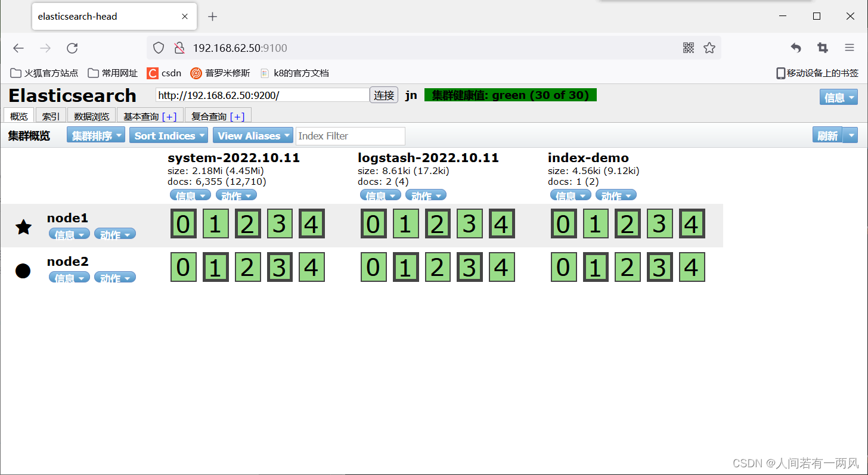Image resolution: width=868 pixels, height=475 pixels.
Task: Open the csdn bookmark
Action: 164,73
